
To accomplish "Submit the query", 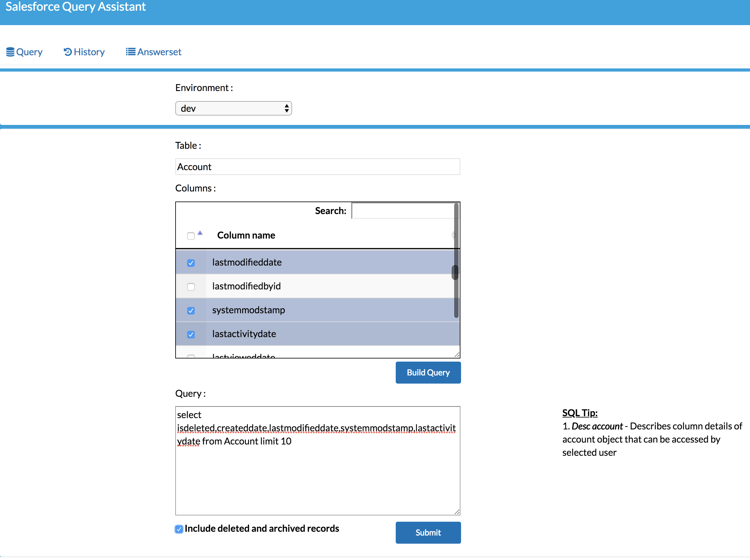I will click(x=428, y=533).
